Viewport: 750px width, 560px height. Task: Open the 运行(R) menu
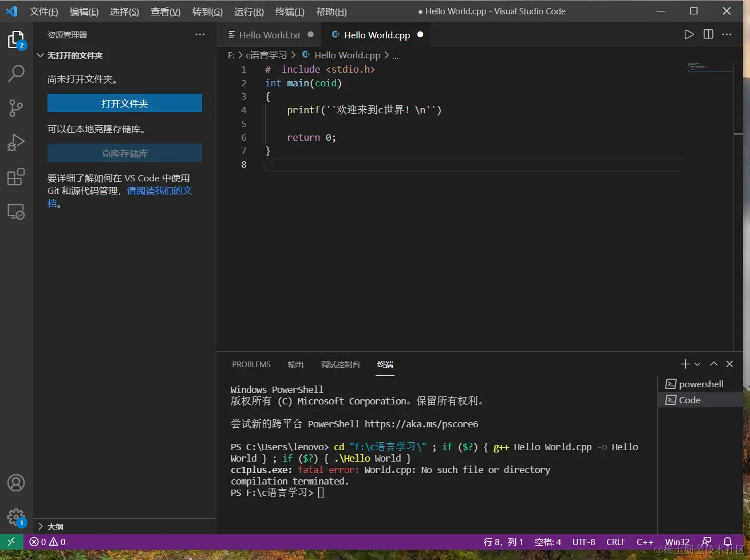pos(249,11)
